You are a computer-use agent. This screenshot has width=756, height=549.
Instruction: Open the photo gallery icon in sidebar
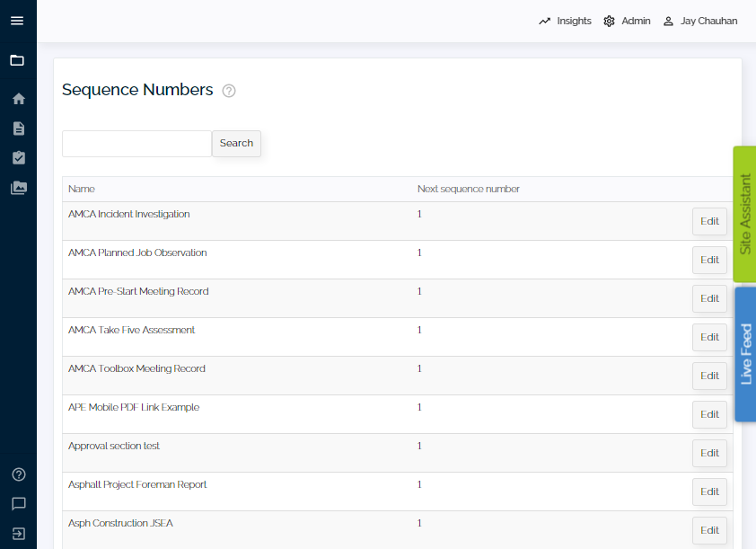(x=18, y=188)
